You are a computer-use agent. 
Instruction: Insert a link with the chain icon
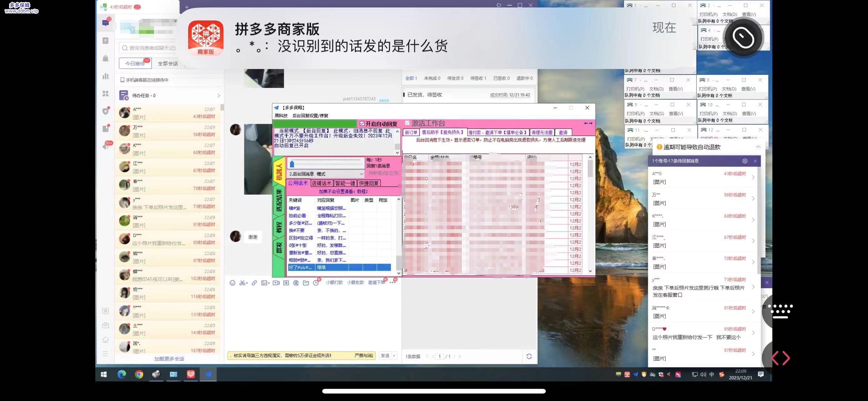pos(254,283)
